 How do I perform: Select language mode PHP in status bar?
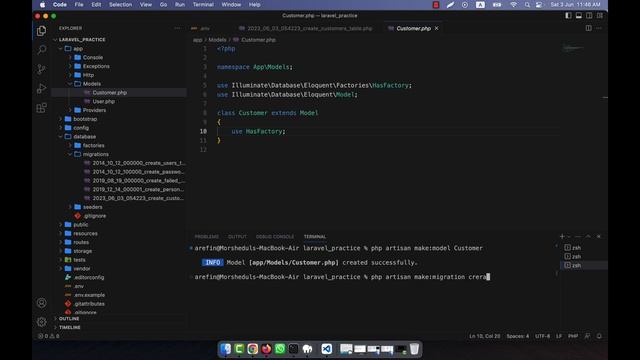tap(573, 336)
